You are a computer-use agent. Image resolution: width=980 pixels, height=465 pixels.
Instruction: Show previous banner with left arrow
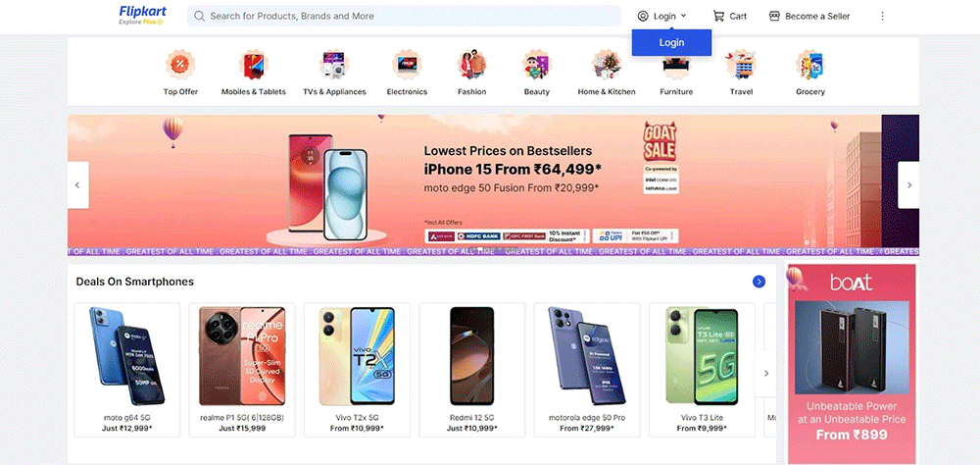coord(78,185)
